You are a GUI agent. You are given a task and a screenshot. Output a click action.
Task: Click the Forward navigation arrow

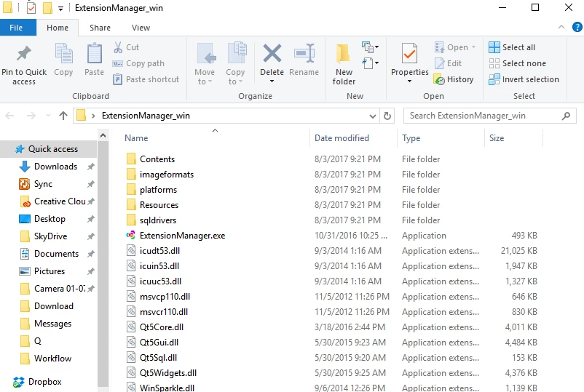point(31,116)
